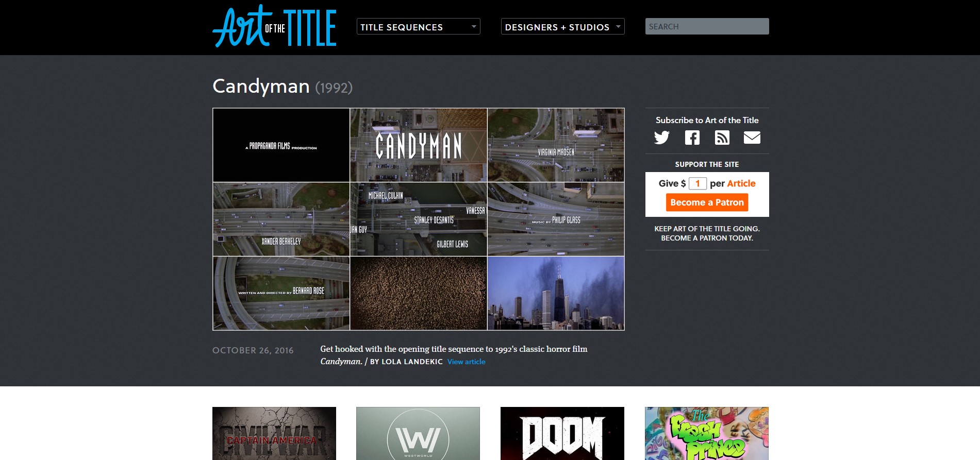Click the October 26, 2016 date
Screen dimensions: 980x460
click(253, 350)
